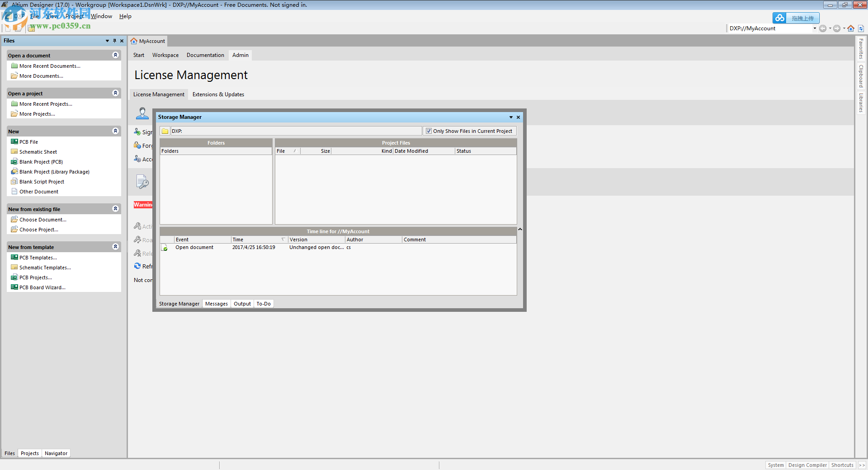Image resolution: width=868 pixels, height=470 pixels.
Task: Click the Refresh icon in License Management
Action: click(137, 266)
